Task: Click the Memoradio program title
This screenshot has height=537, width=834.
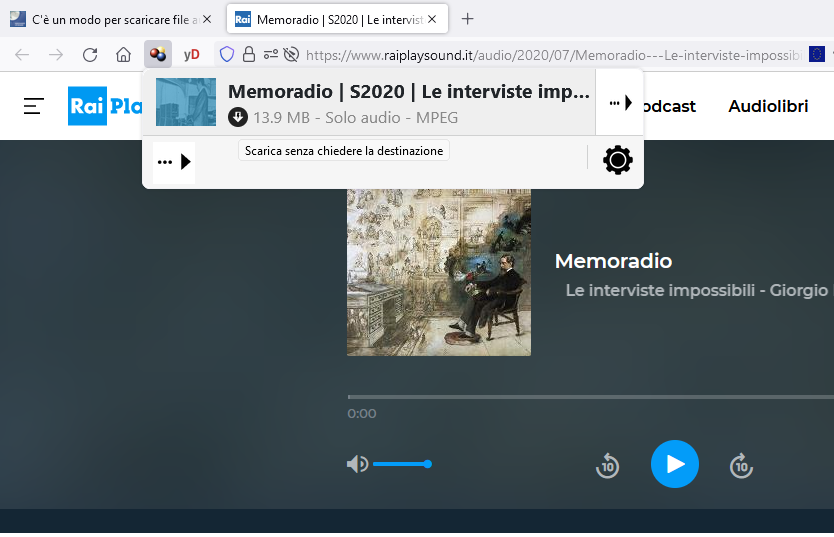Action: [613, 261]
